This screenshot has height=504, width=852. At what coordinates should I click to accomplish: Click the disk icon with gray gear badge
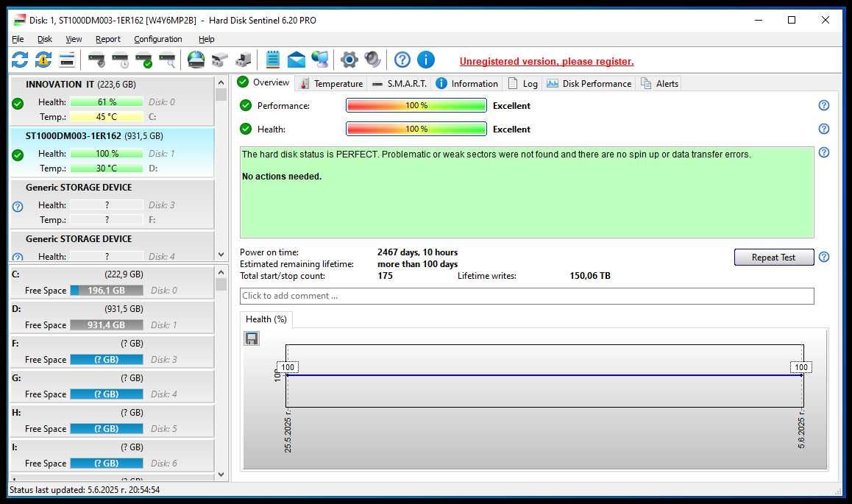(x=96, y=60)
